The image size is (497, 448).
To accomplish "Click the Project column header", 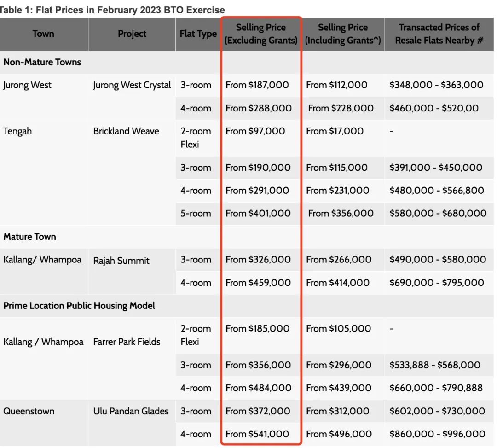I will 132,34.
